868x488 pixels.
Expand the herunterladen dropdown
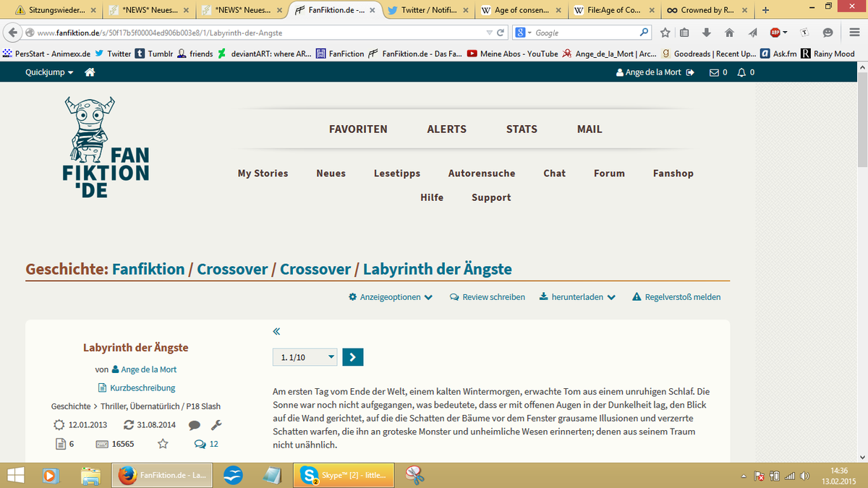tap(577, 297)
